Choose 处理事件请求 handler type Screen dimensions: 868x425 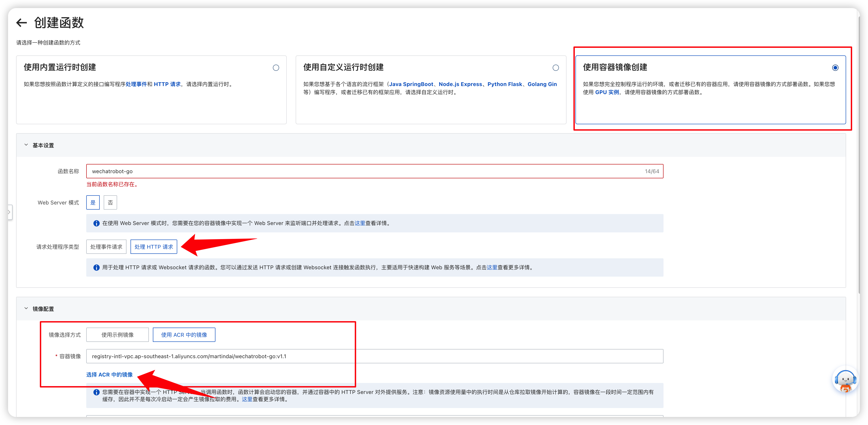[x=106, y=247]
